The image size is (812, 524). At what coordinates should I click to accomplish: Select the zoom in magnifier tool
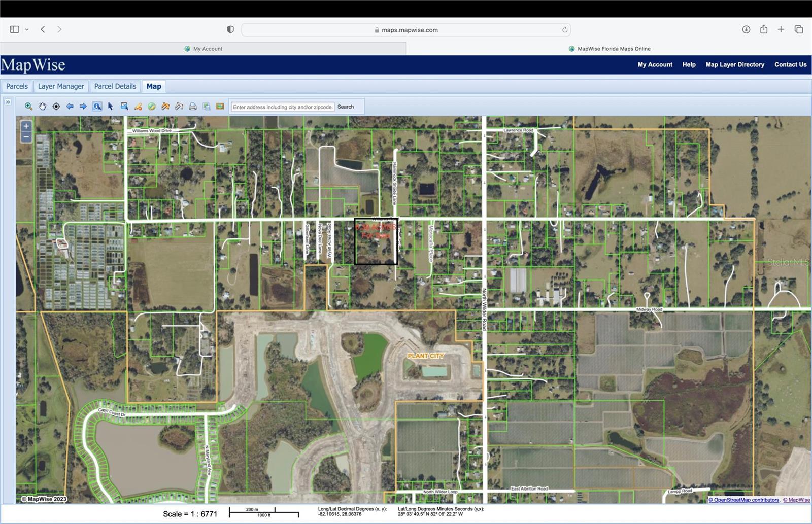tap(28, 107)
